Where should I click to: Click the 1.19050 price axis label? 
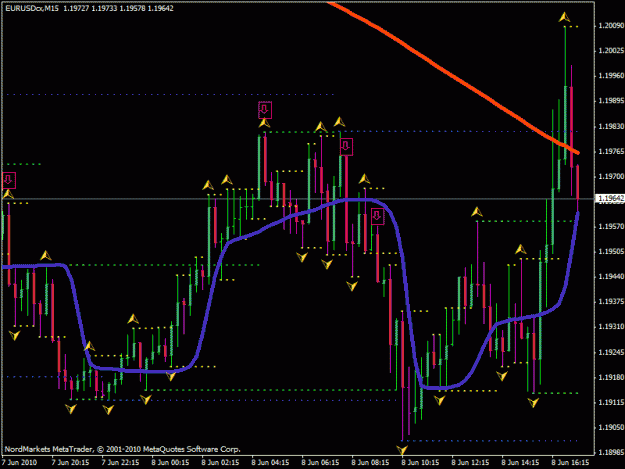point(610,428)
